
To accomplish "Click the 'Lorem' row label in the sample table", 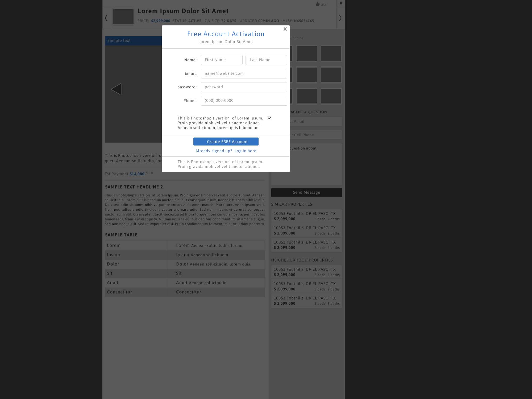I will (x=114, y=246).
